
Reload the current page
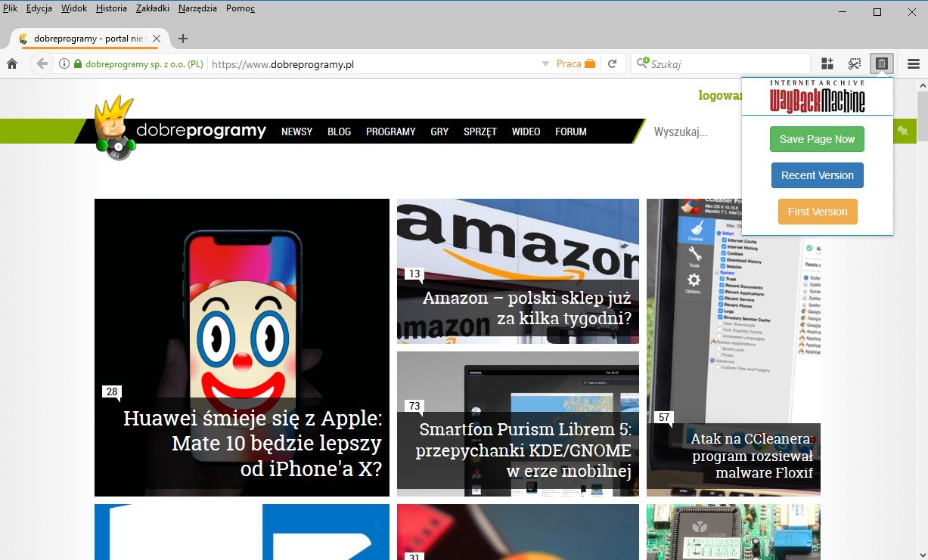click(612, 64)
